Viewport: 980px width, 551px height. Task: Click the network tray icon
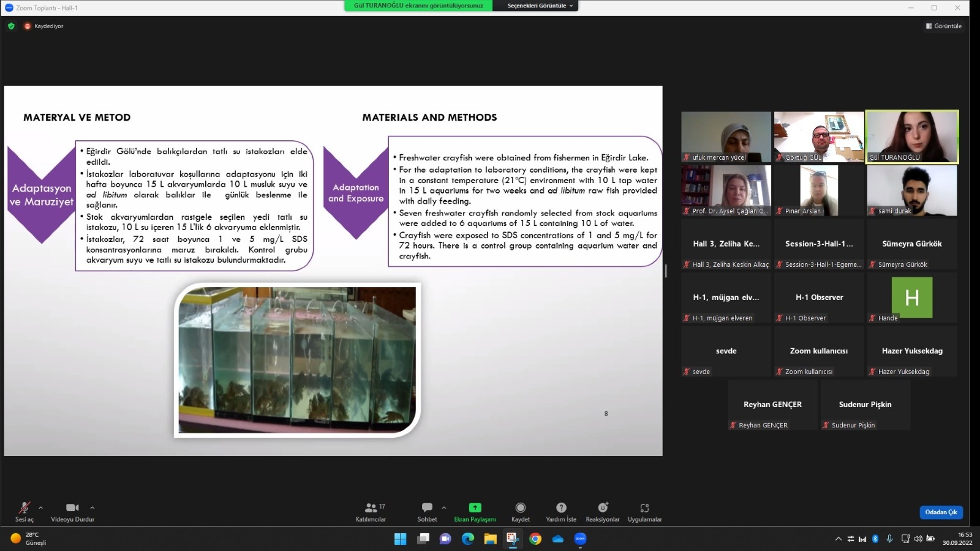tap(905, 539)
